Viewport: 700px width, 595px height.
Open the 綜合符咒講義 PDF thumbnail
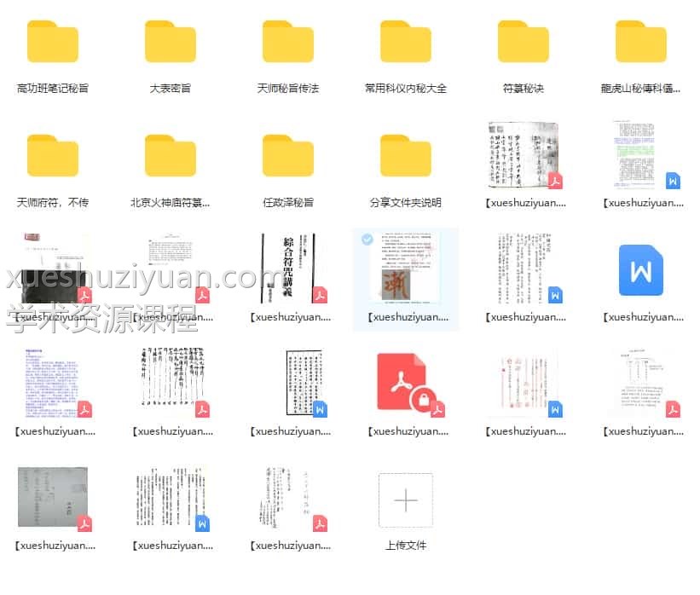tap(288, 269)
